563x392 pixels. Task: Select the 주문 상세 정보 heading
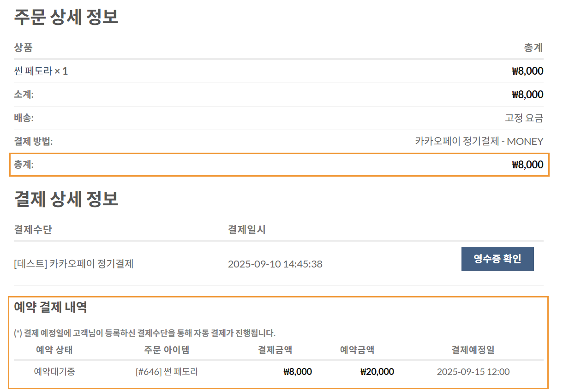point(66,17)
